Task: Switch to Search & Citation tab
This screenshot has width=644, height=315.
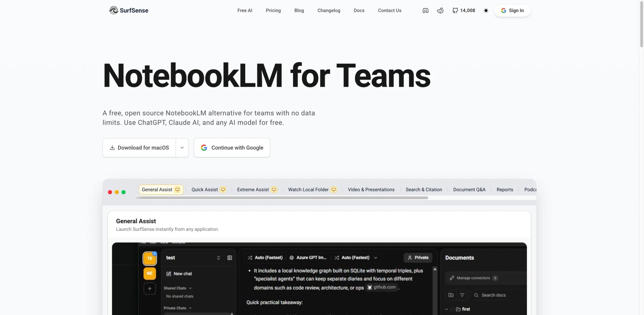Action: tap(424, 190)
